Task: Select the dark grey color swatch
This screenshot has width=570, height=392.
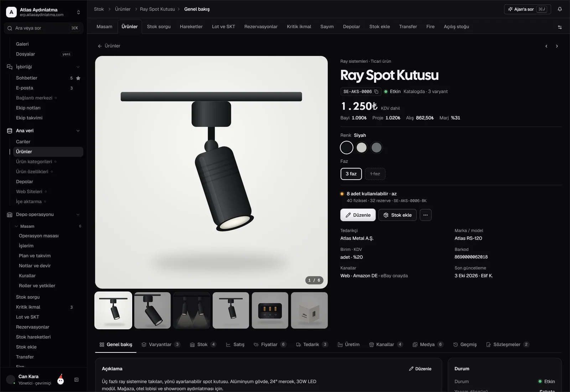Action: tap(377, 148)
